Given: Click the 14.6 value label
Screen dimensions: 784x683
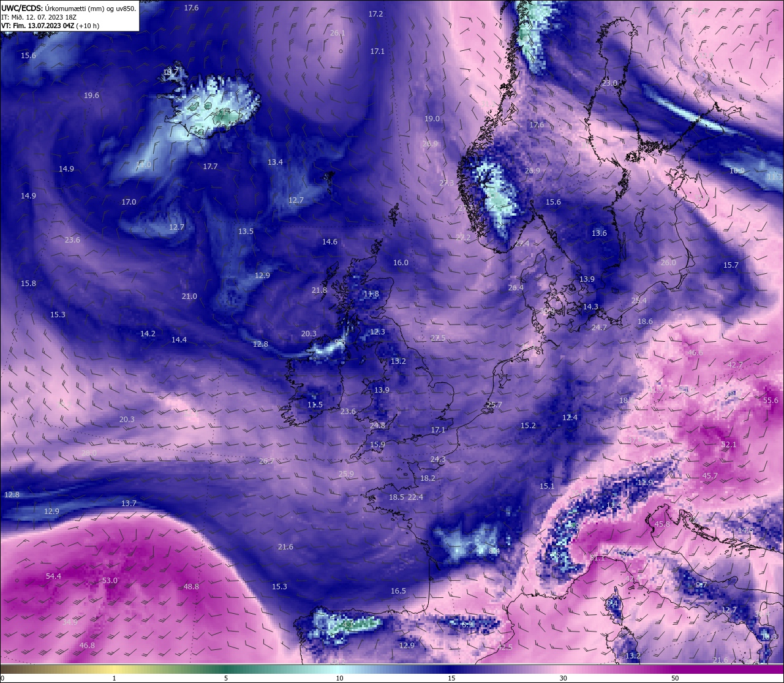Looking at the screenshot, I should tap(330, 242).
